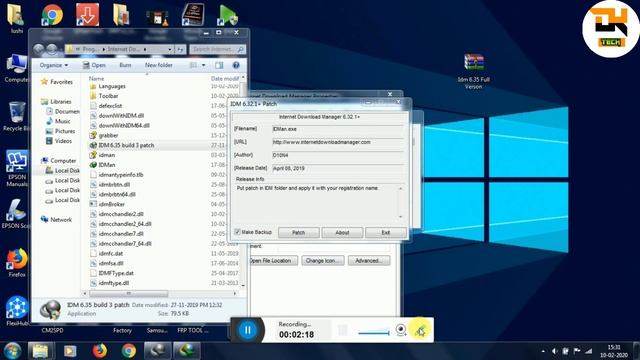This screenshot has height=360, width=640.
Task: Click Open File Location in properties window
Action: coord(273,260)
